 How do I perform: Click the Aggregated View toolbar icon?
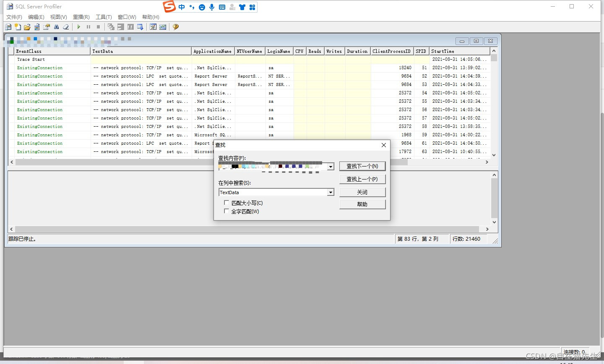click(x=121, y=27)
